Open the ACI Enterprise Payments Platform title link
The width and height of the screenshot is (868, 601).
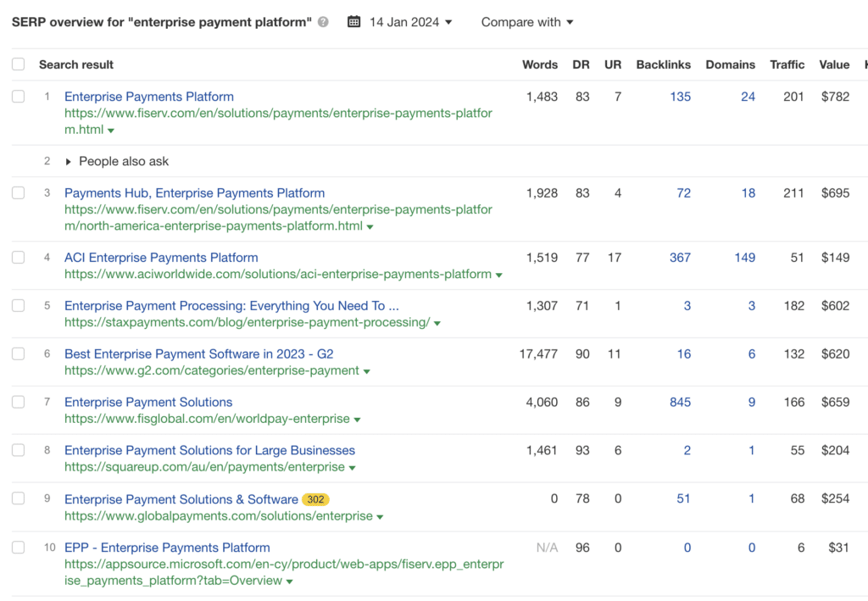click(161, 258)
